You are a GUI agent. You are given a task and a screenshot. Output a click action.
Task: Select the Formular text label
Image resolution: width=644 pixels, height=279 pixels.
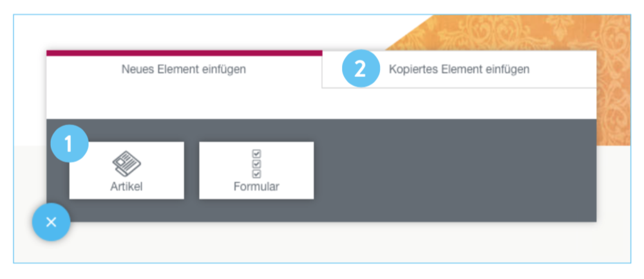point(256,186)
